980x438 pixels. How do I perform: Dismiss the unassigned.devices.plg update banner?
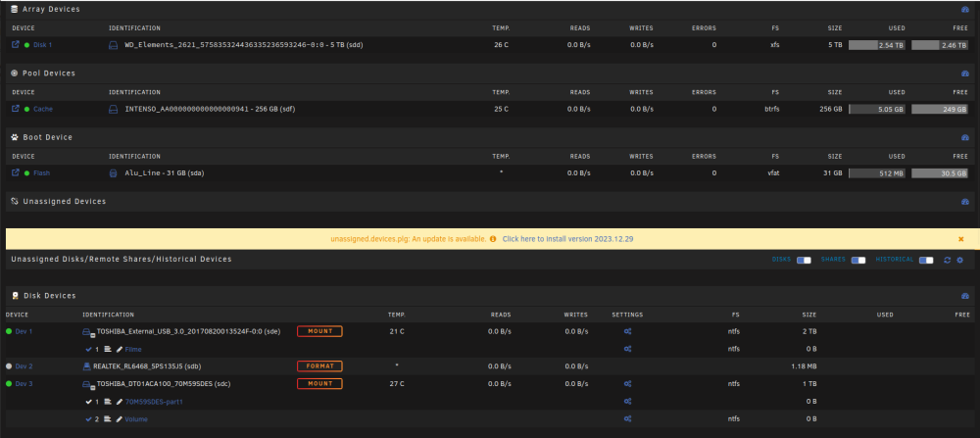coord(961,239)
